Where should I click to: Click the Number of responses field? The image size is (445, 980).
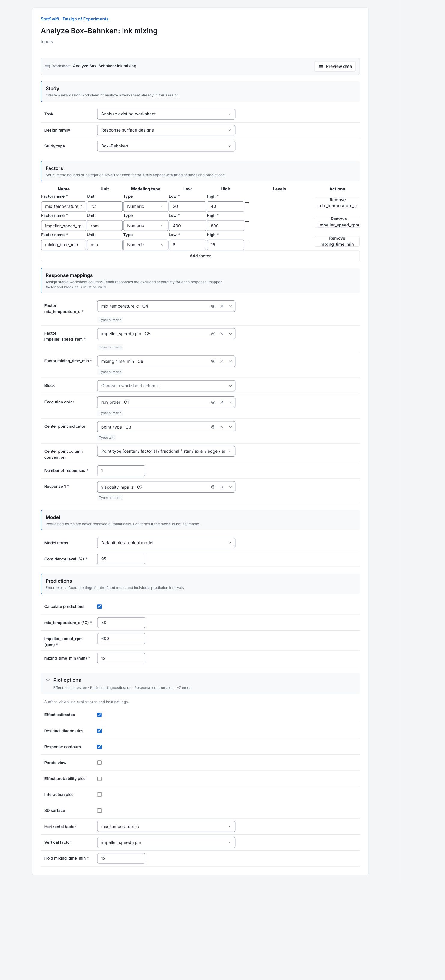coord(121,471)
